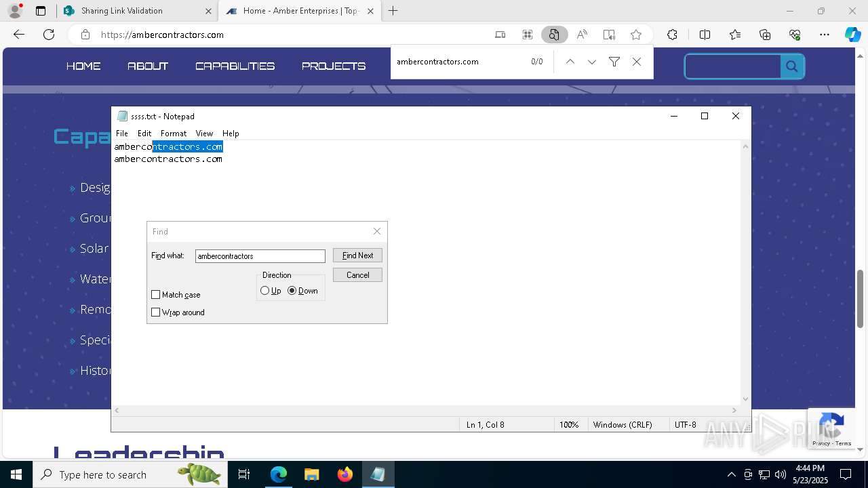Screen dimensions: 868x488
Task: Select the Up direction radio button
Action: [264, 291]
